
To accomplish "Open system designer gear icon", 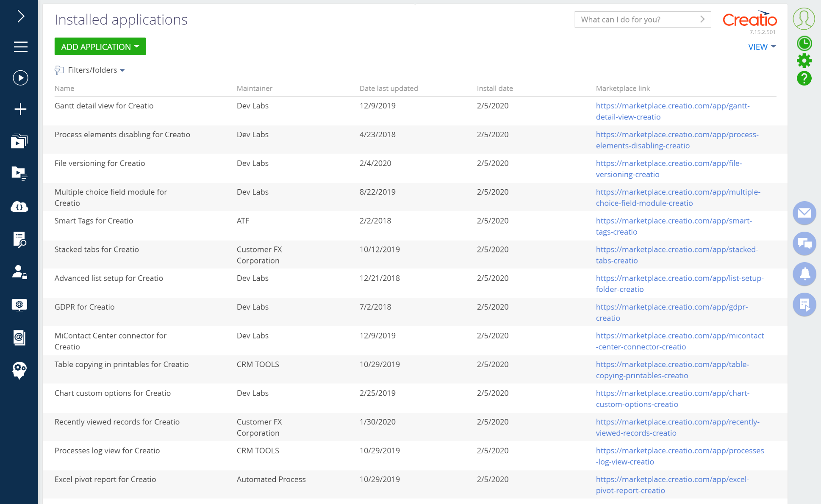I will [804, 61].
